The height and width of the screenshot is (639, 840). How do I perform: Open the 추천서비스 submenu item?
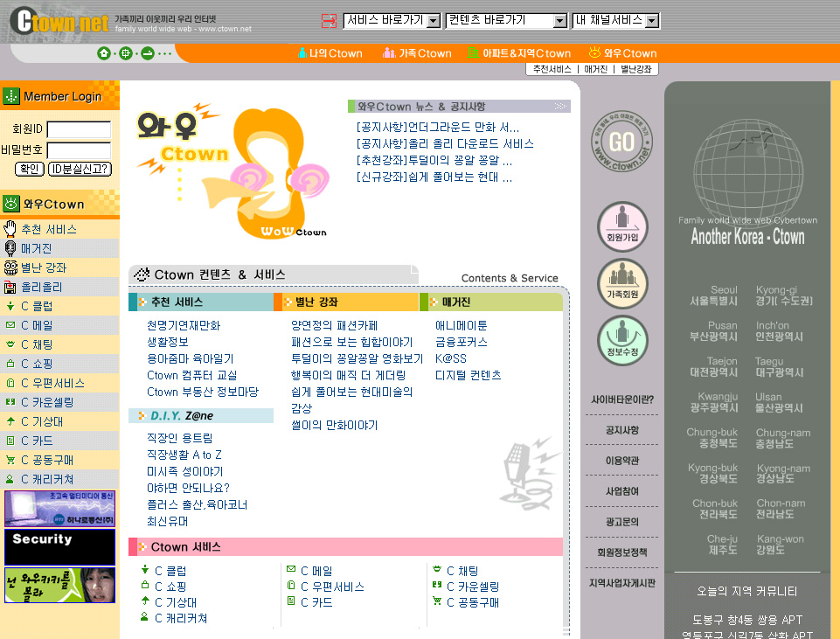coord(552,69)
